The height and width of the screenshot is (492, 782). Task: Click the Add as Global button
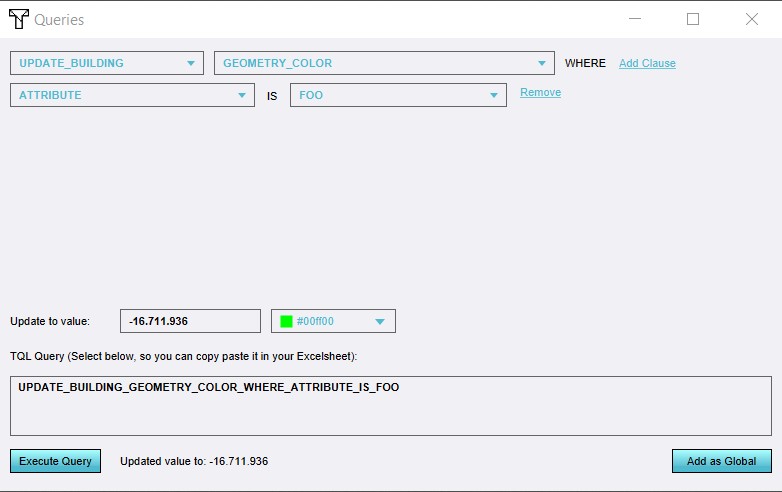pyautogui.click(x=721, y=461)
